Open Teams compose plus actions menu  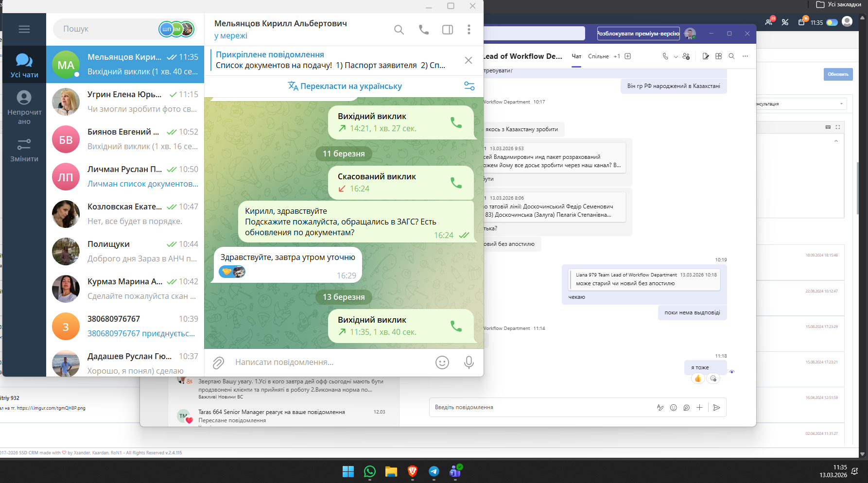[699, 408]
